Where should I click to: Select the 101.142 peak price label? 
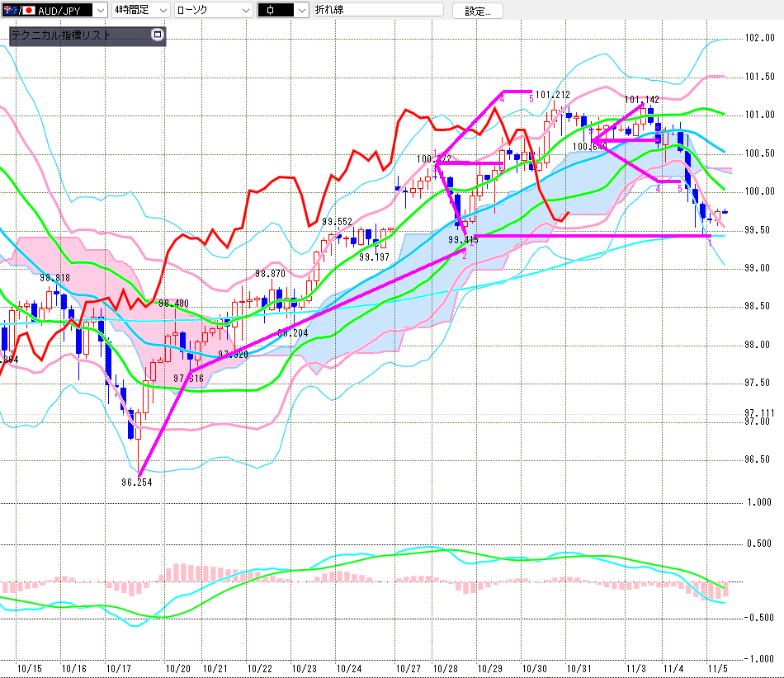(x=640, y=100)
